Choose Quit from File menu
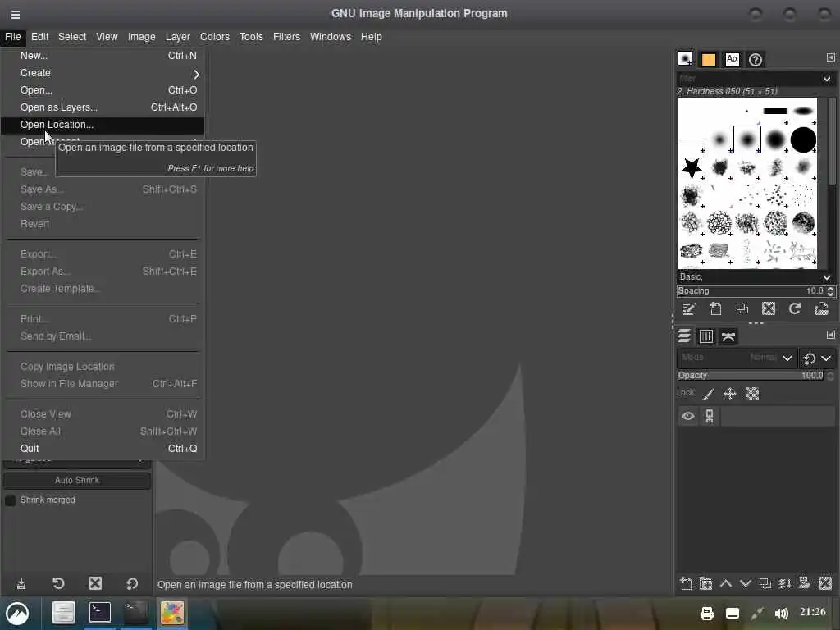840x630 pixels. 103,449
